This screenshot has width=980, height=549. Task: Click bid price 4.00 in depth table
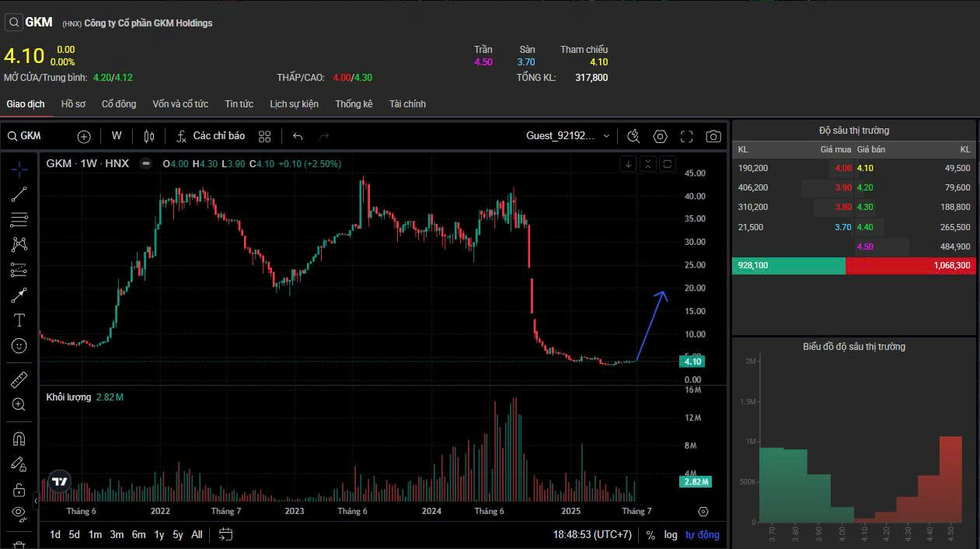(x=843, y=168)
